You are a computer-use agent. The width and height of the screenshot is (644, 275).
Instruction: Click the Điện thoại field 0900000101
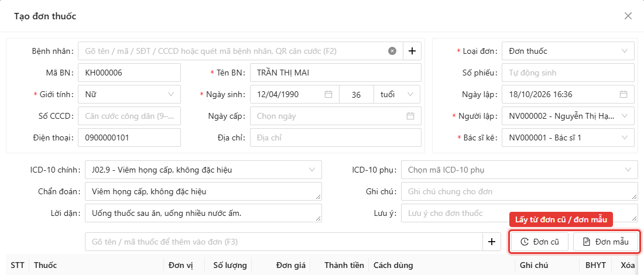tap(129, 137)
